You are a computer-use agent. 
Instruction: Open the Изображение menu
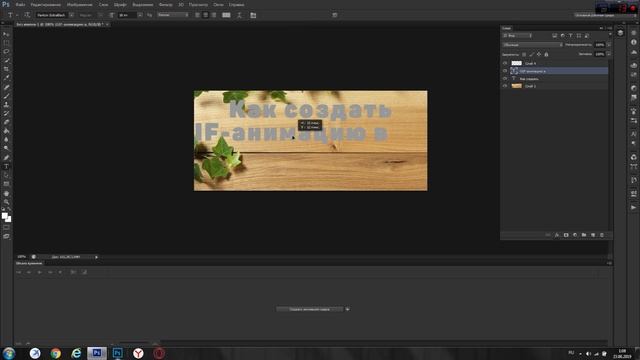coord(80,5)
